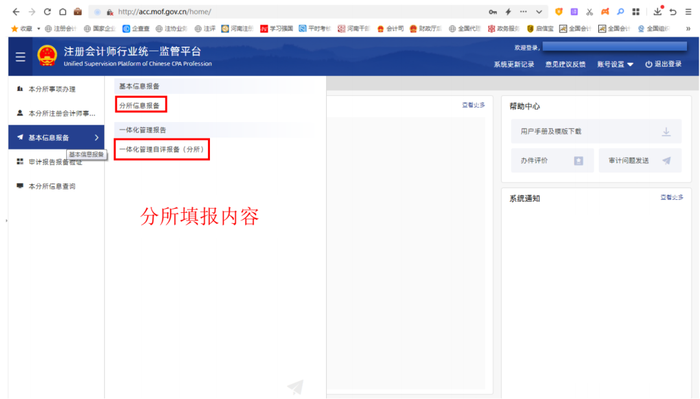Click the browser back arrow

(16, 12)
